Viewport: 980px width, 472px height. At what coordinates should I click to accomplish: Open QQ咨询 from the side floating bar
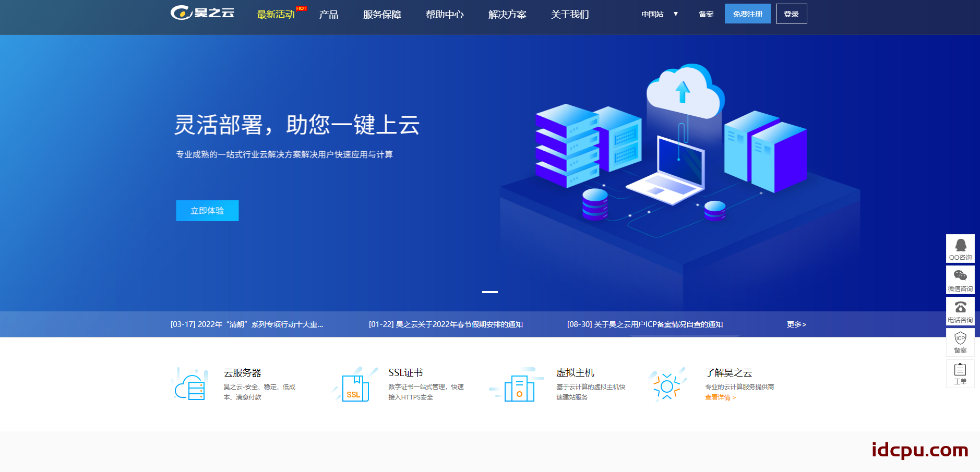coord(960,249)
